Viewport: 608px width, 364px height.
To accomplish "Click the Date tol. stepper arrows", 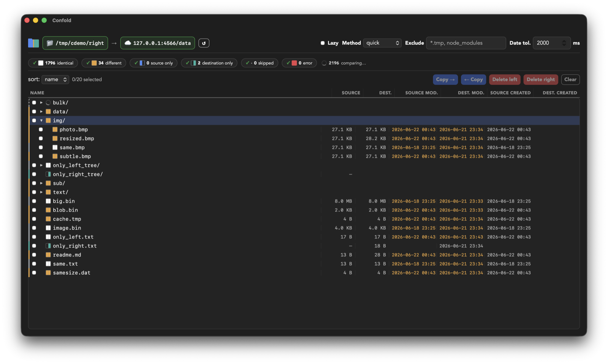I will point(564,43).
